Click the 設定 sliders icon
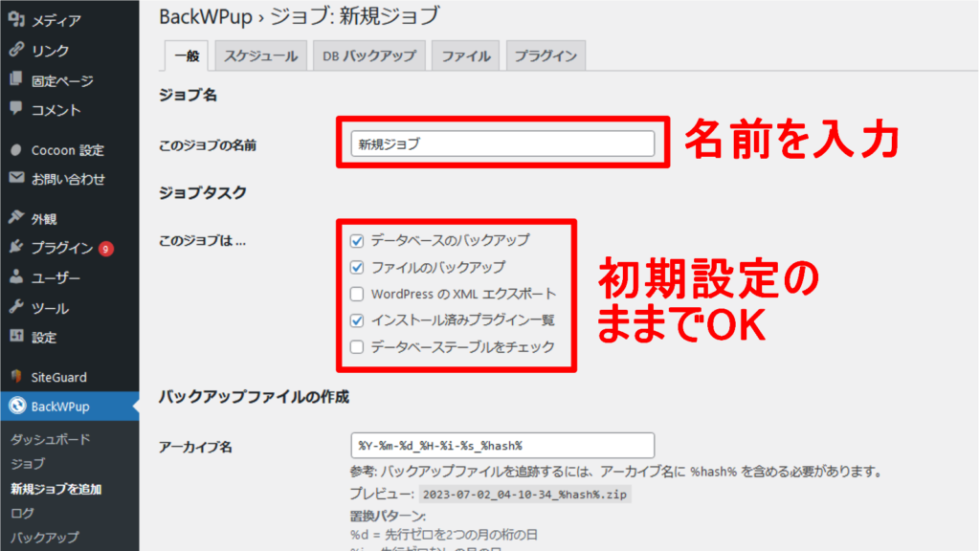Image resolution: width=980 pixels, height=551 pixels. 16,337
